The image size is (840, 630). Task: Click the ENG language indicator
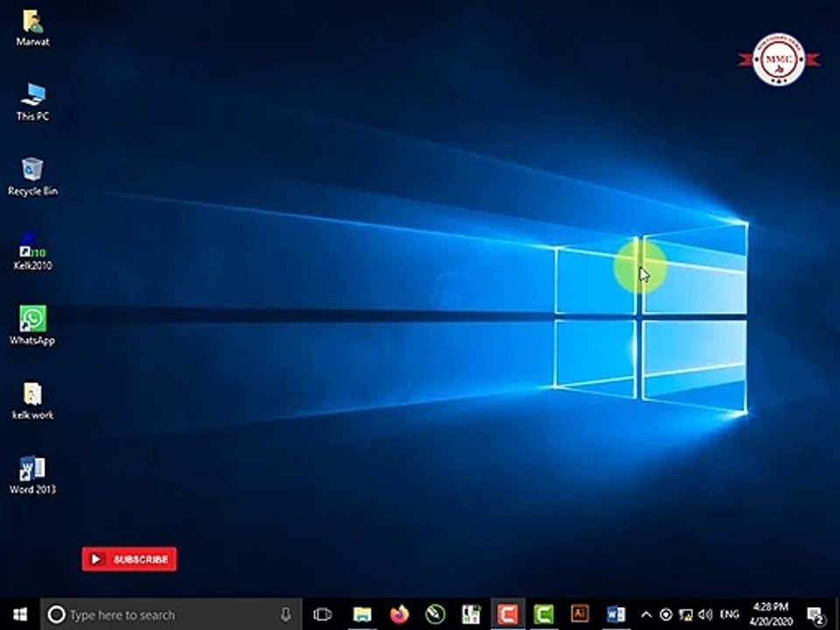click(729, 614)
